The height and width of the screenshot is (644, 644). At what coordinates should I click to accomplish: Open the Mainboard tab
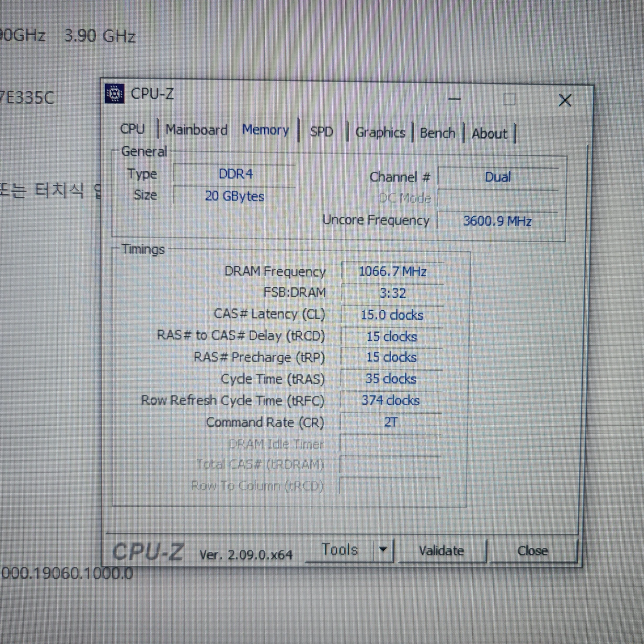tap(197, 130)
